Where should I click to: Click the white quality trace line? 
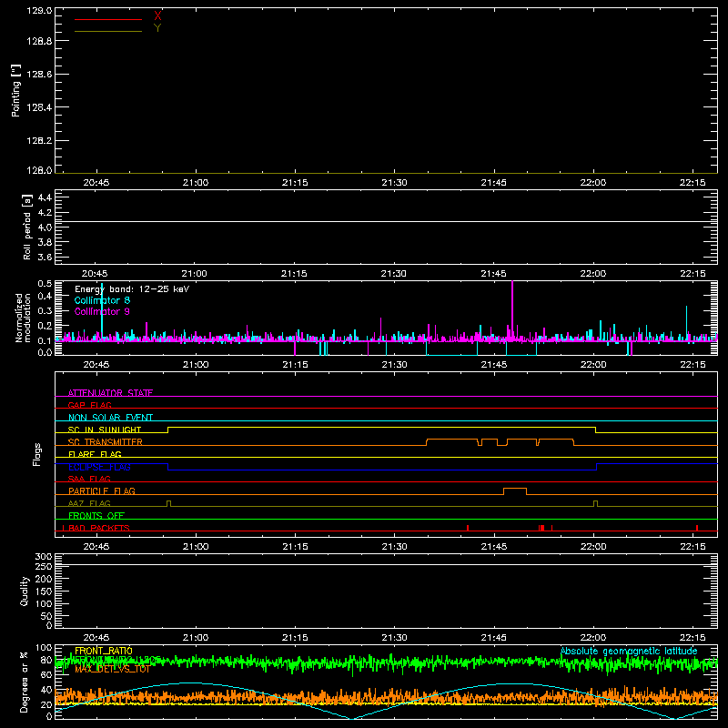pyautogui.click(x=386, y=564)
